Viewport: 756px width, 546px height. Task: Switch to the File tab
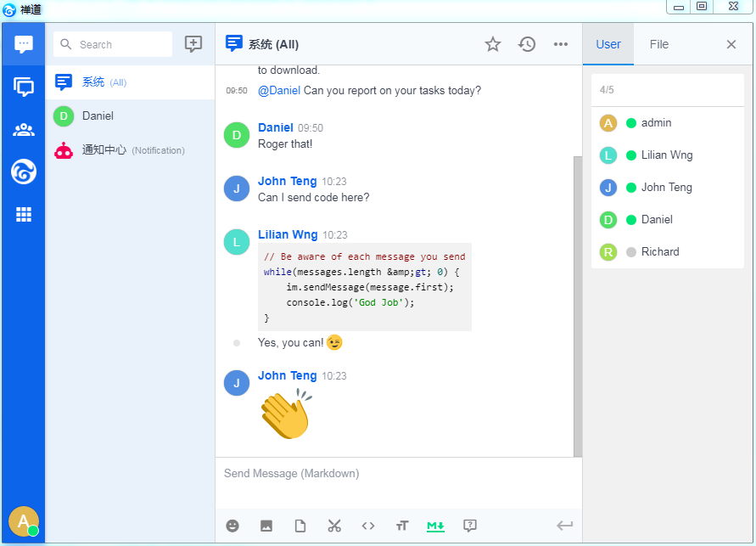click(658, 44)
